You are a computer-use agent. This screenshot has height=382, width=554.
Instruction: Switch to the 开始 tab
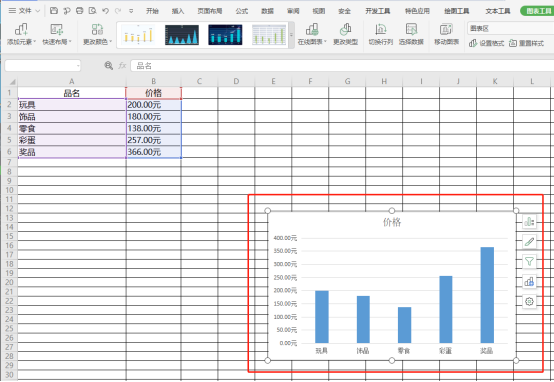[152, 11]
